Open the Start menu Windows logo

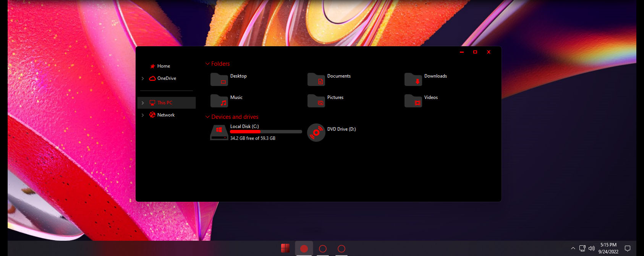(x=285, y=248)
